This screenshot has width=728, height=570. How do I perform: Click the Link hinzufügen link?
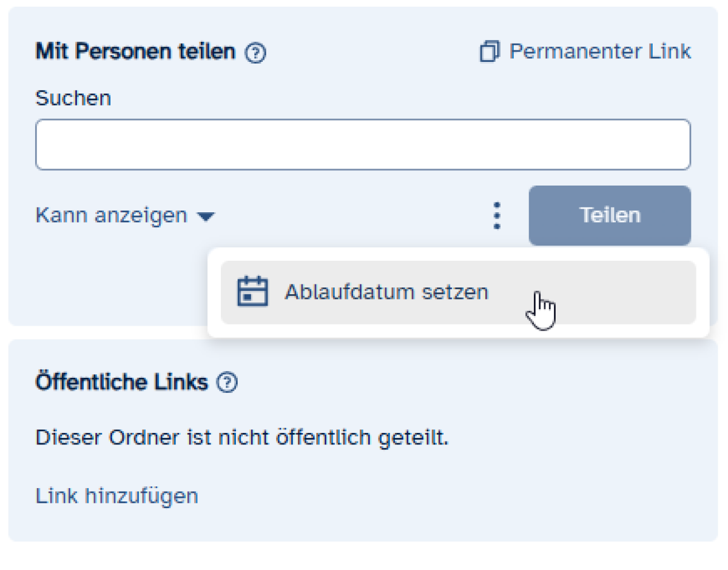pos(116,496)
